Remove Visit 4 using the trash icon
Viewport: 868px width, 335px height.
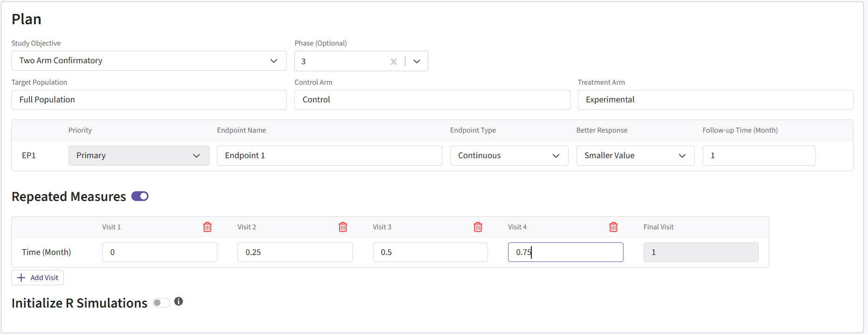(x=613, y=227)
